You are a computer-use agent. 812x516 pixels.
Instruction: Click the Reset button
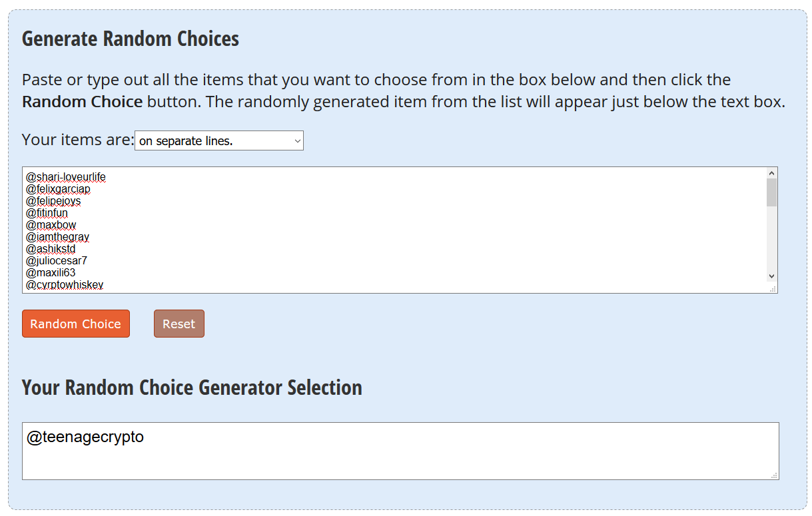pyautogui.click(x=179, y=324)
